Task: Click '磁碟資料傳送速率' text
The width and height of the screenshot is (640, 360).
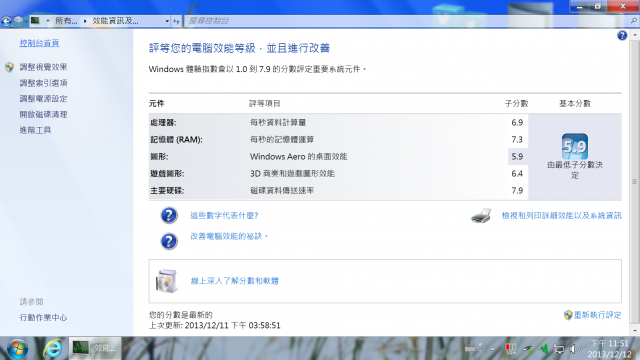Action: click(x=282, y=191)
